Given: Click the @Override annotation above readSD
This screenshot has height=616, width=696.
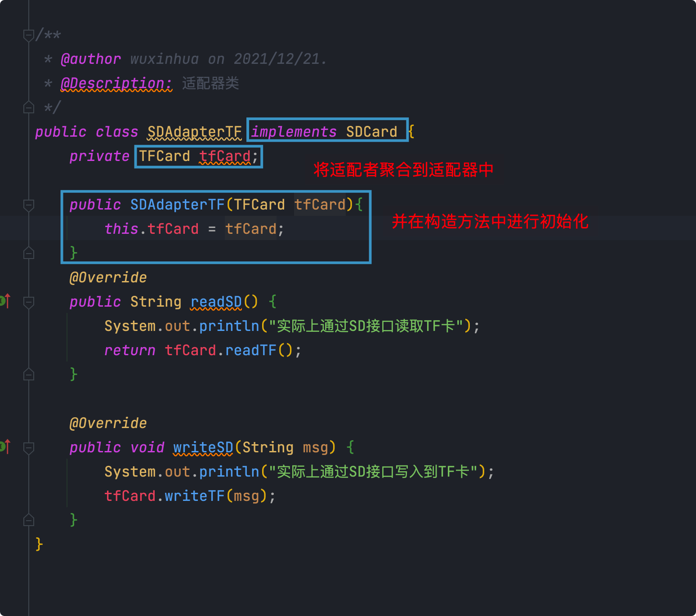Looking at the screenshot, I should pyautogui.click(x=108, y=277).
